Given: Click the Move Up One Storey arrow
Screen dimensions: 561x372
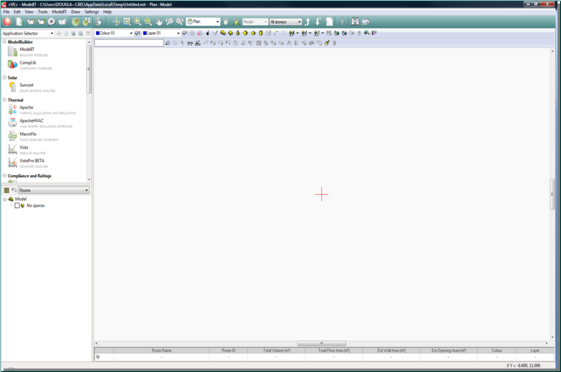Looking at the screenshot, I should click(307, 22).
